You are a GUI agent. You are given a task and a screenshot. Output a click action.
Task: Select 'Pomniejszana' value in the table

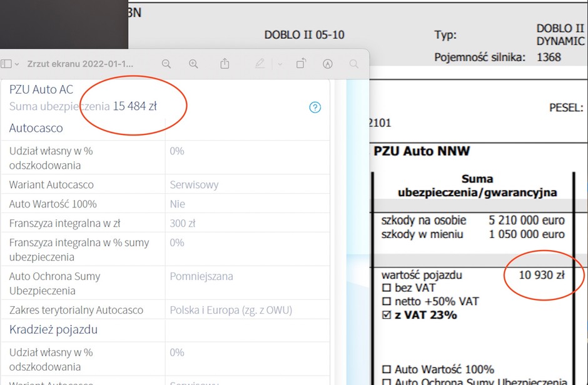point(201,276)
